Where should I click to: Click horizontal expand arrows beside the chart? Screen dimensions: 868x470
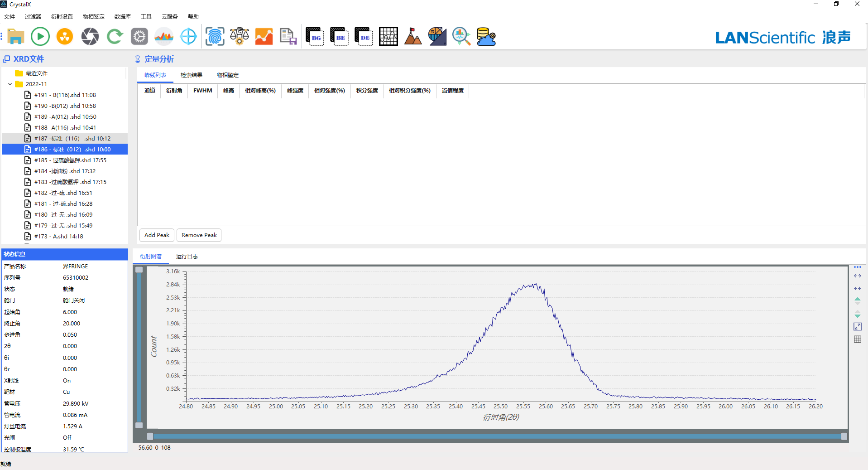coord(858,276)
